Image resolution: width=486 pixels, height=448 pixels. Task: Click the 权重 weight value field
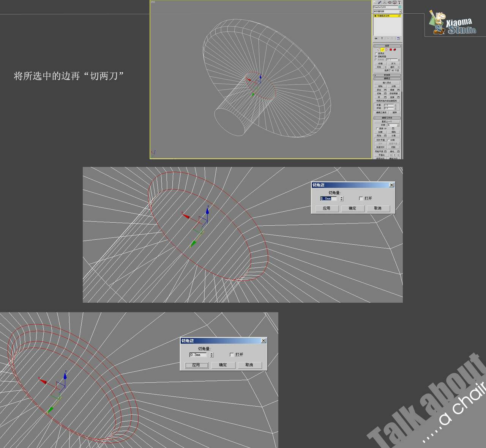pos(389,105)
